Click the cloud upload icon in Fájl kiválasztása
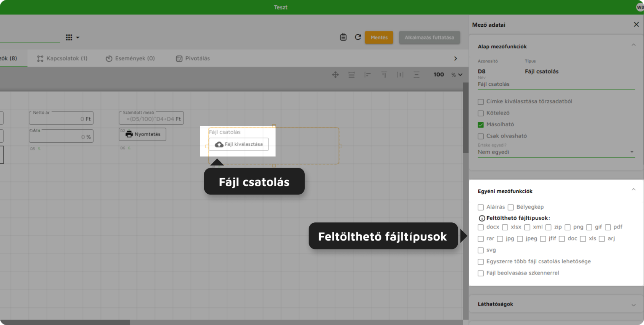This screenshot has height=325, width=644. [219, 144]
